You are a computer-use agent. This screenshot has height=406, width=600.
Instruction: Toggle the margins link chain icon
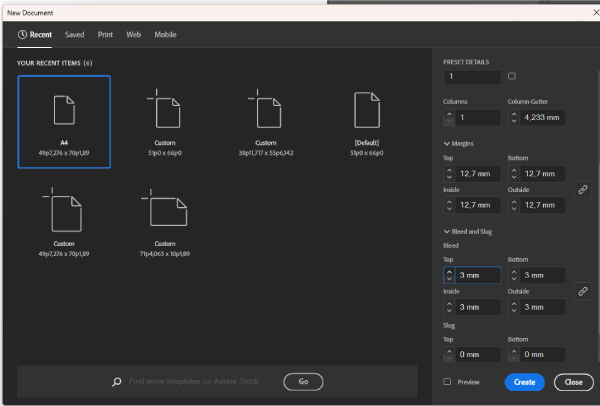tap(582, 188)
